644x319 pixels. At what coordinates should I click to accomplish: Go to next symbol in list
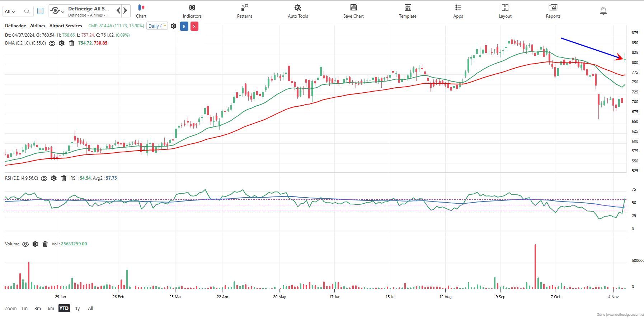(125, 10)
